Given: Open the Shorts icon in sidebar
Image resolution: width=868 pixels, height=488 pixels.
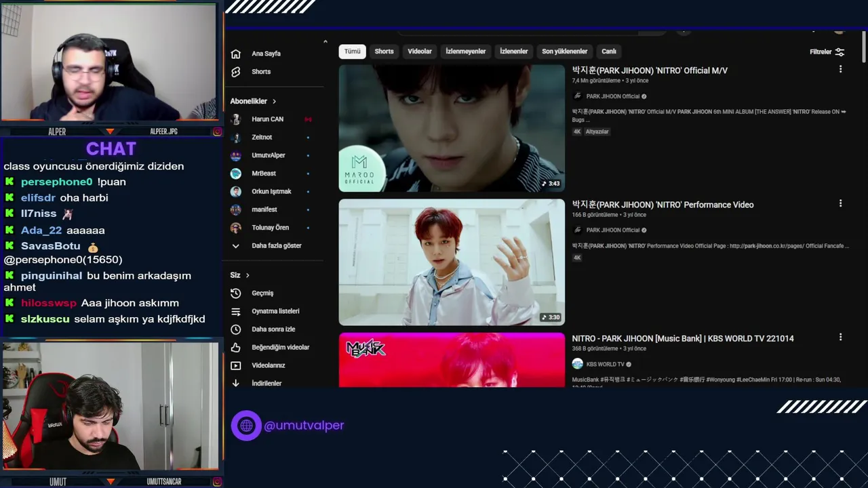Looking at the screenshot, I should click(x=235, y=72).
